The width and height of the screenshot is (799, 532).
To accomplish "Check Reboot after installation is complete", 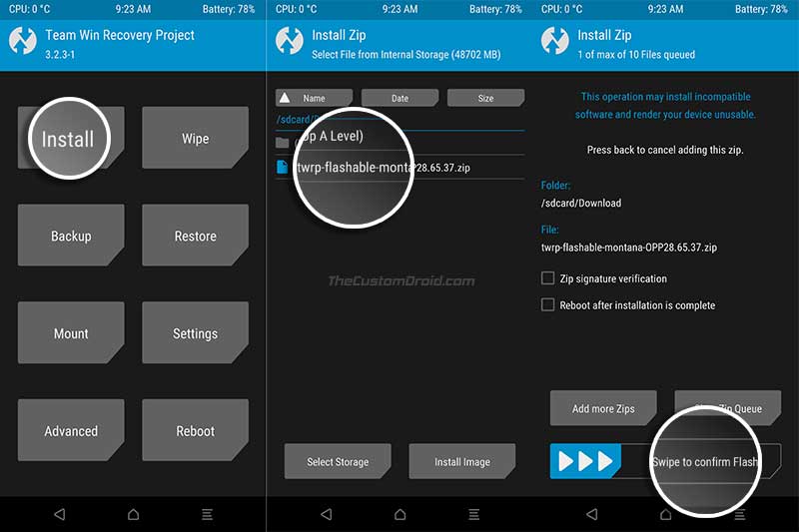I will [x=547, y=304].
